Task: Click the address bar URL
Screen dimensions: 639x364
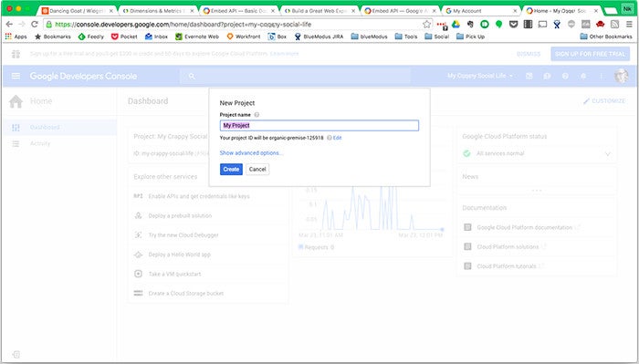Action: coord(183,25)
